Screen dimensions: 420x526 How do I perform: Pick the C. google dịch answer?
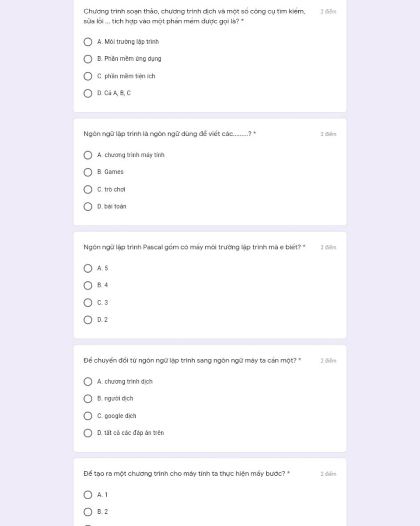point(88,416)
